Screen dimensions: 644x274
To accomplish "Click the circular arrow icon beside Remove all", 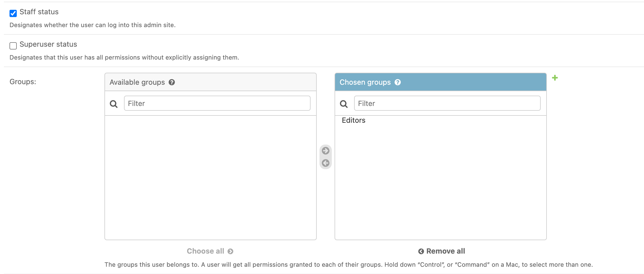I will (421, 251).
